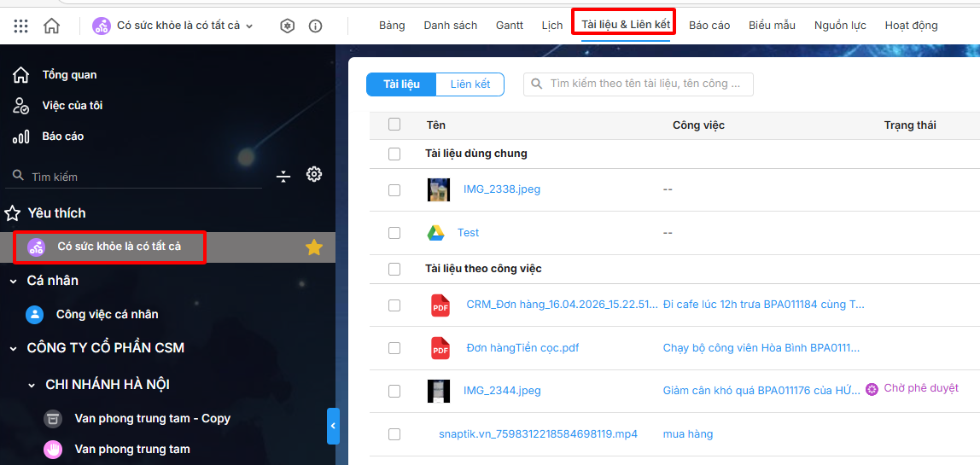This screenshot has width=980, height=465.
Task: Select checkbox for IMG_2338.jpeg row
Action: tap(394, 190)
